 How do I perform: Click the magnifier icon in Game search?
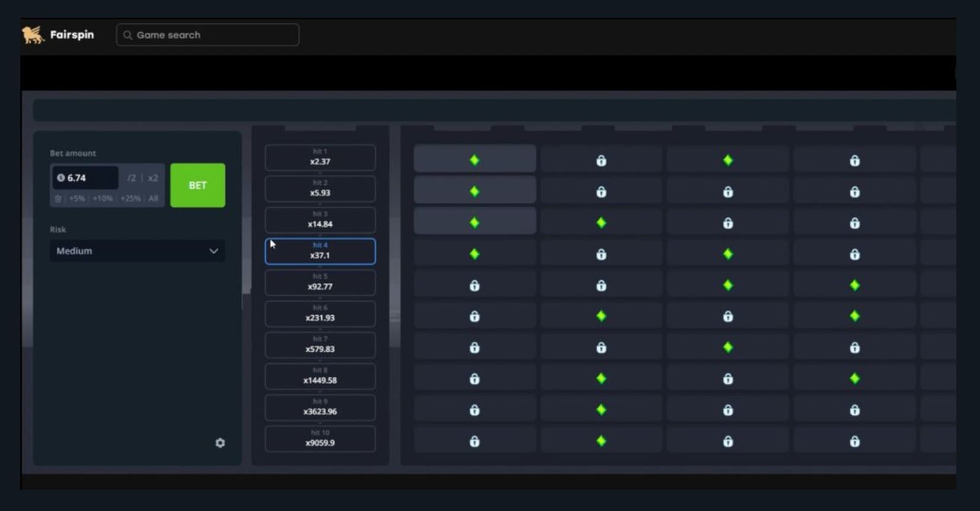128,36
